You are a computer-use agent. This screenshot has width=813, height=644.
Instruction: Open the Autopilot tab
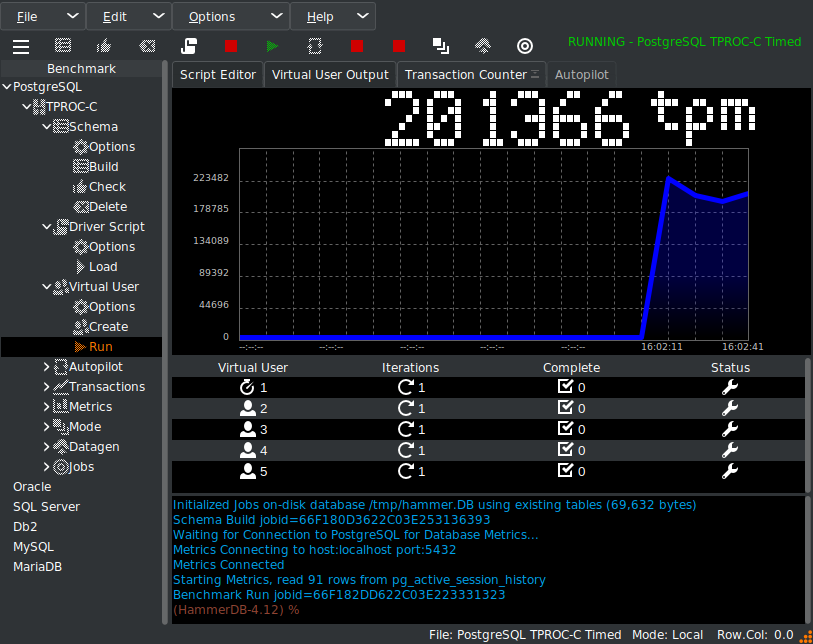coord(581,75)
